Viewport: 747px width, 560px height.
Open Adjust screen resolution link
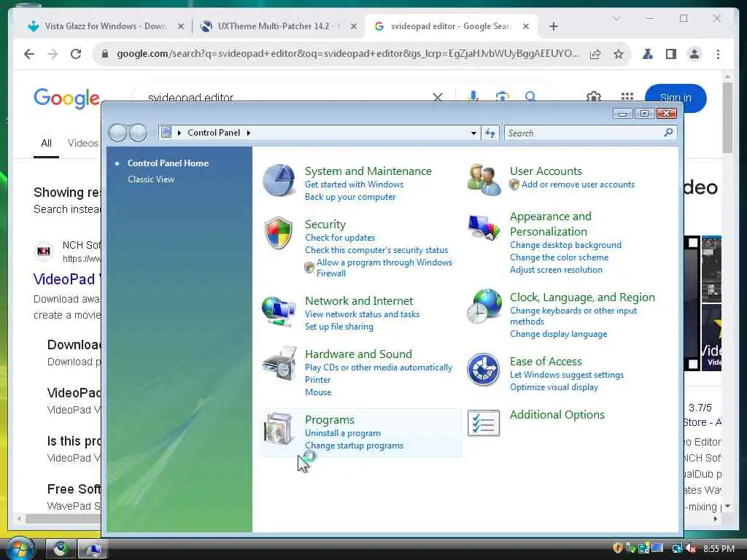pyautogui.click(x=556, y=270)
